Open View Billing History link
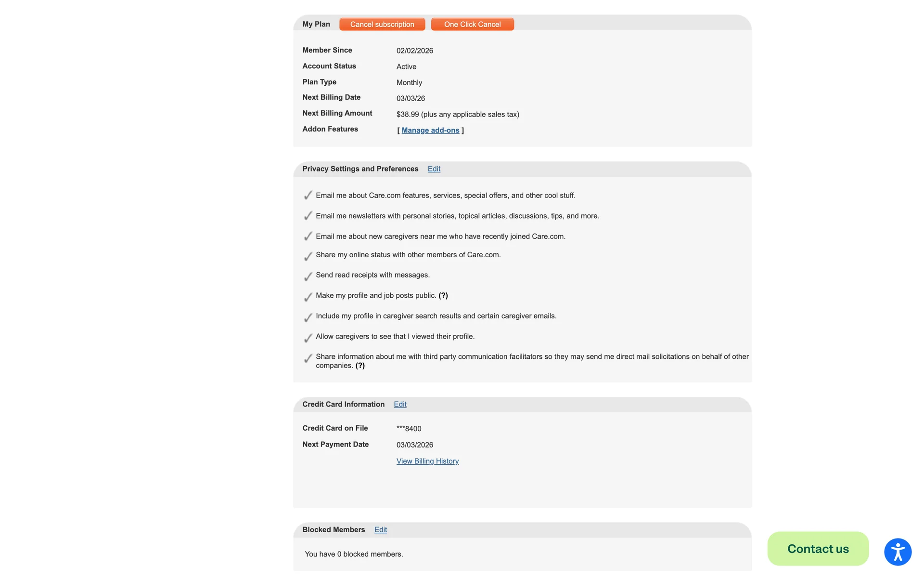Viewport: 924px width, 578px height. [x=427, y=461]
